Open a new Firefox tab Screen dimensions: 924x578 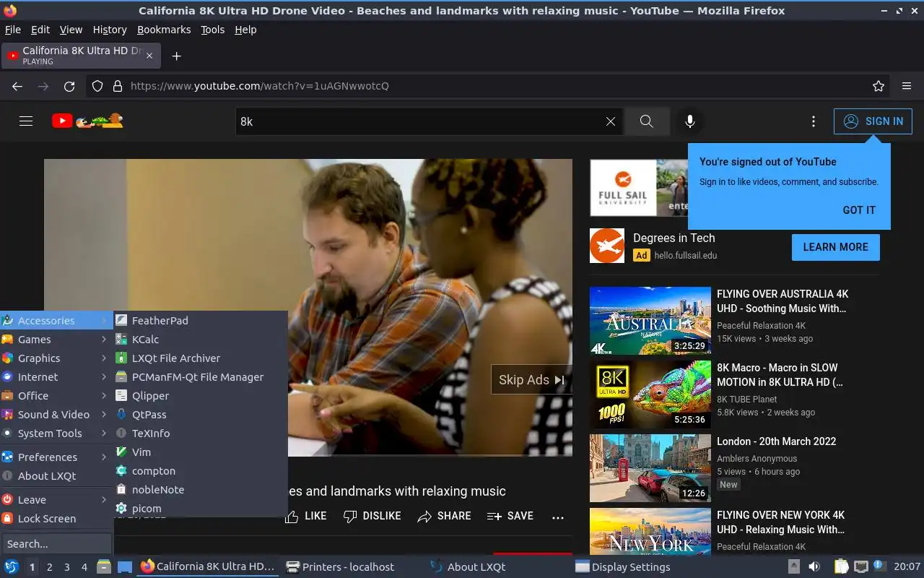[176, 56]
